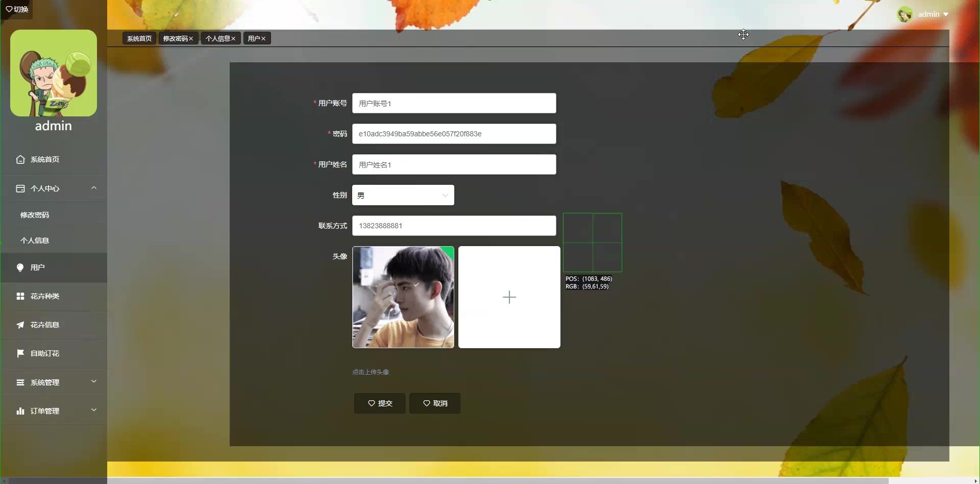Open the 性别 gender dropdown

403,195
